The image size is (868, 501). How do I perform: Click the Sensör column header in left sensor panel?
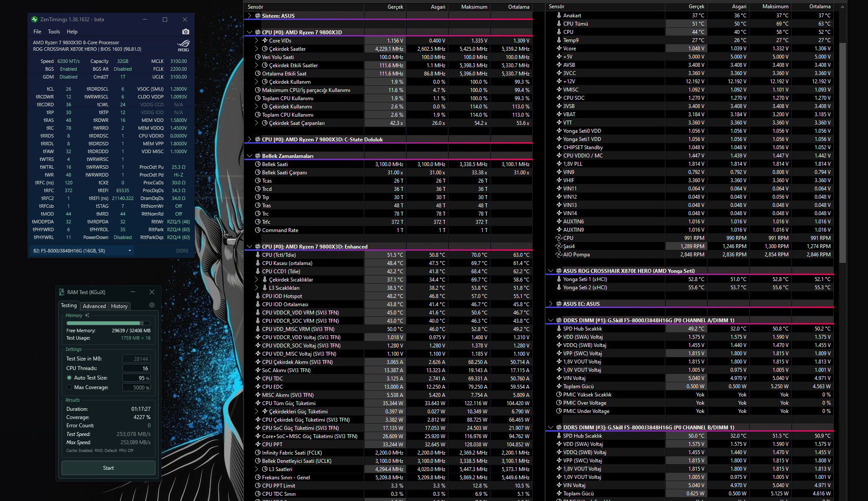click(304, 7)
